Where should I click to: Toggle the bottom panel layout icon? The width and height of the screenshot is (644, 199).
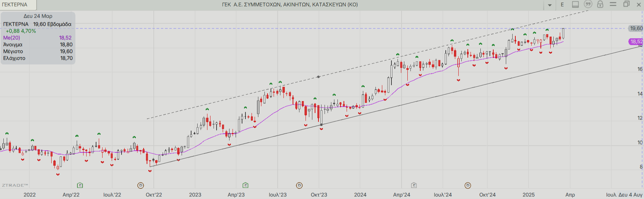click(x=575, y=4)
